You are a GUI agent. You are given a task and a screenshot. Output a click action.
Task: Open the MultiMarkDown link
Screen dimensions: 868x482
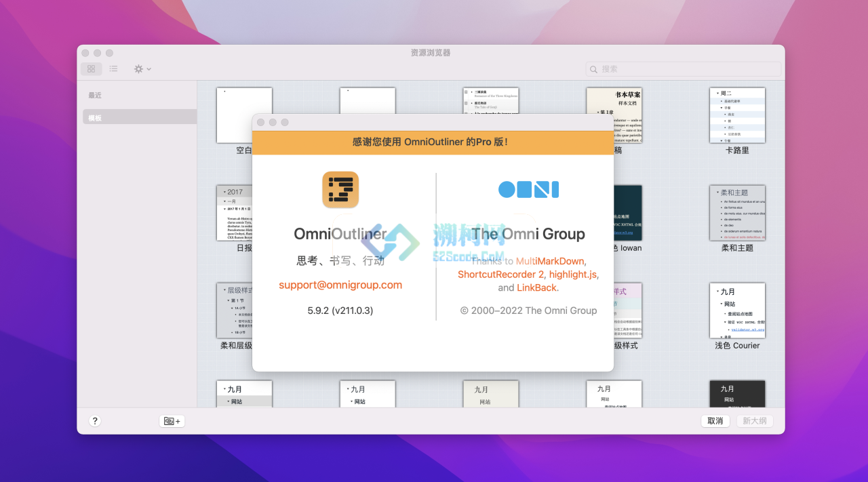click(x=551, y=261)
